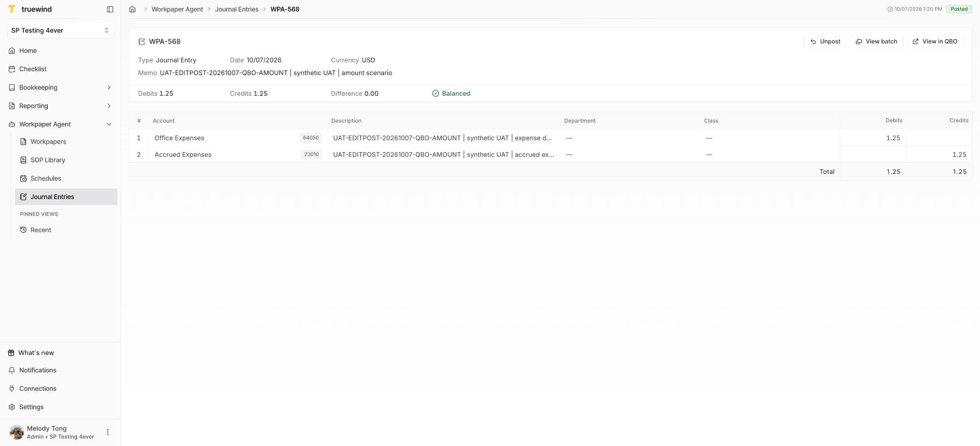
Task: Click Melody Tong avatar picture
Action: 17,432
